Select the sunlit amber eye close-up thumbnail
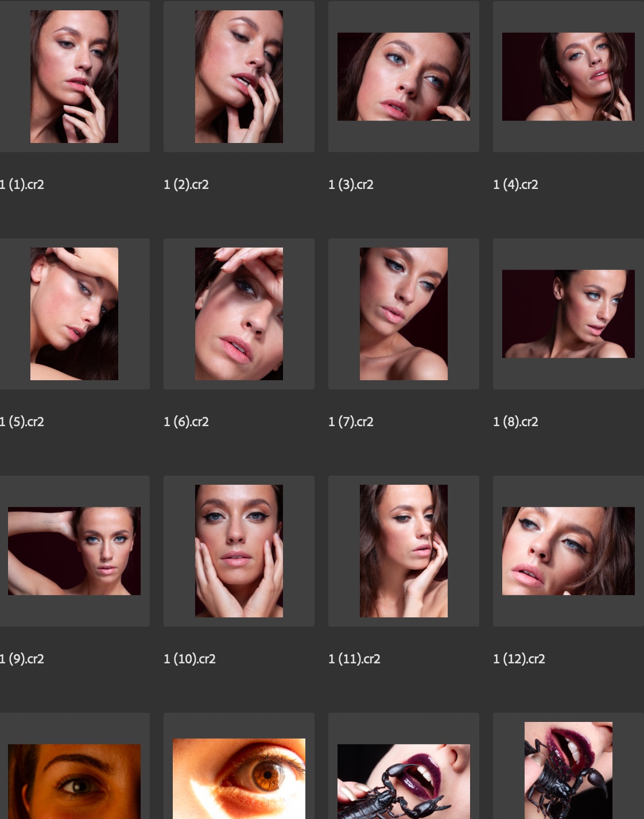The height and width of the screenshot is (819, 644). [x=239, y=779]
